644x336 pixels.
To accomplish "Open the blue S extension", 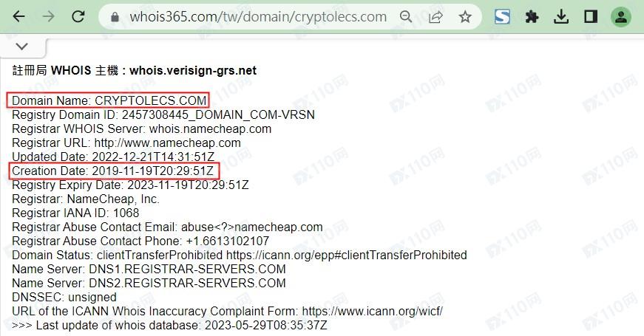I will point(502,17).
